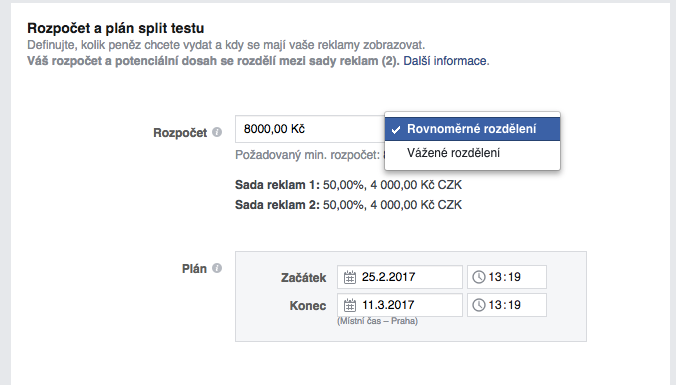Click the Rozpočet a plán split testu heading
676x385 pixels.
[116, 28]
